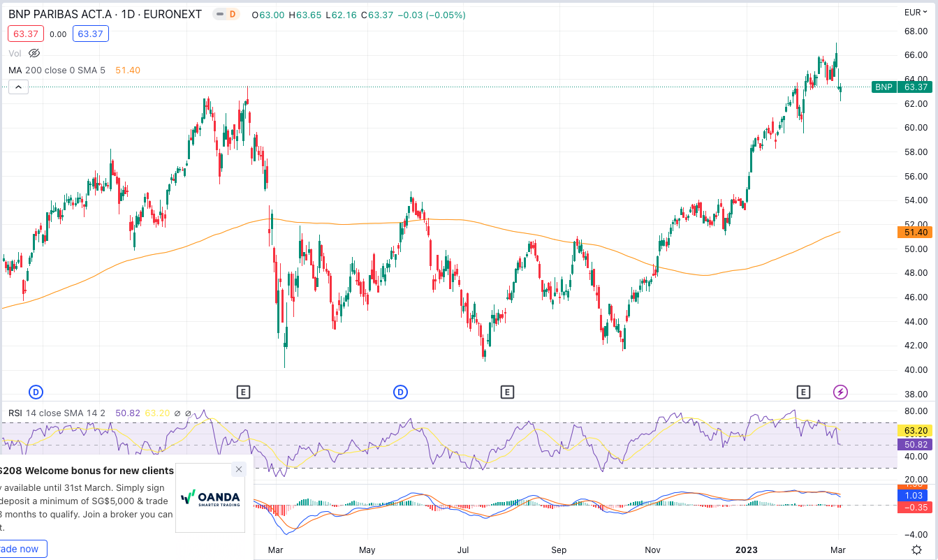
Task: Click the purple lightning bolt event marker
Action: pyautogui.click(x=841, y=392)
